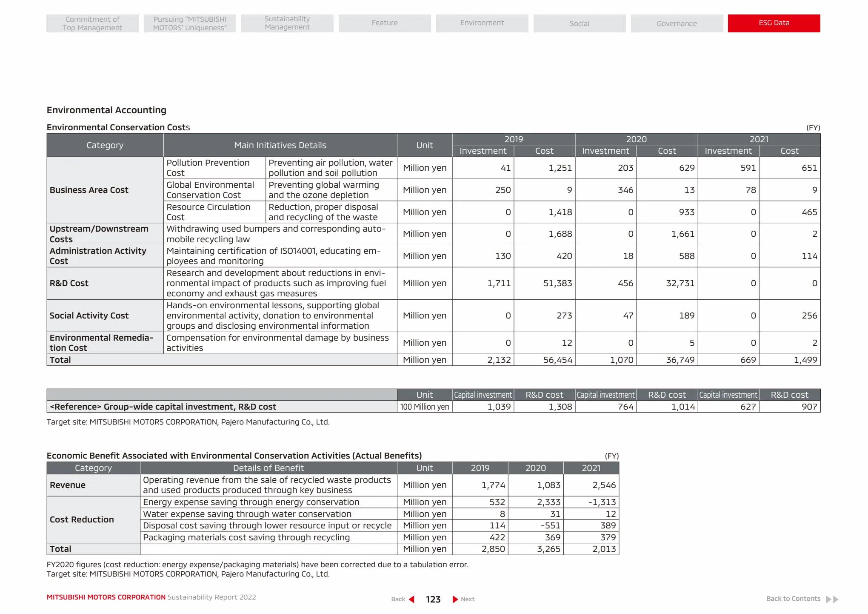This screenshot has height=614, width=868.
Task: Click the 2021 energy saving value -1,313
Action: (602, 502)
